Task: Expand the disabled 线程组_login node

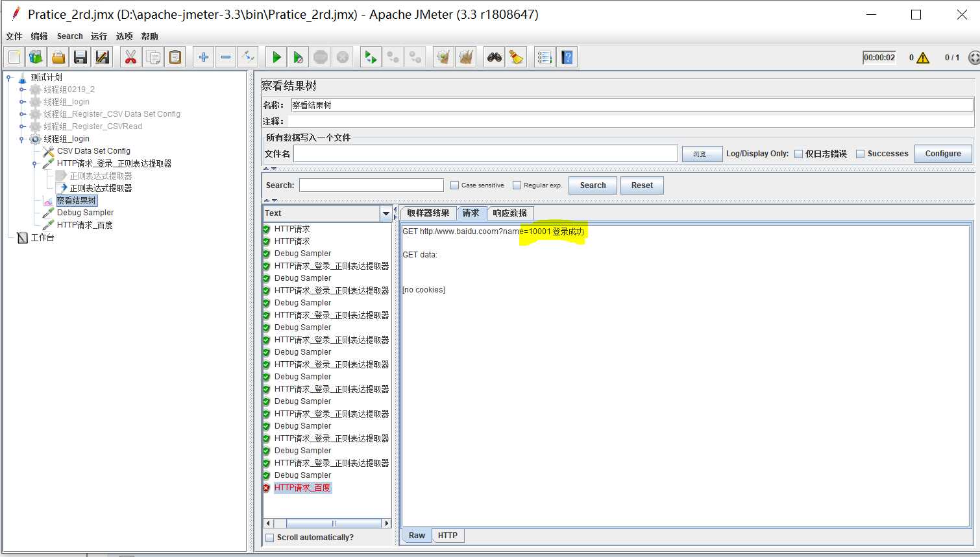Action: tap(22, 102)
